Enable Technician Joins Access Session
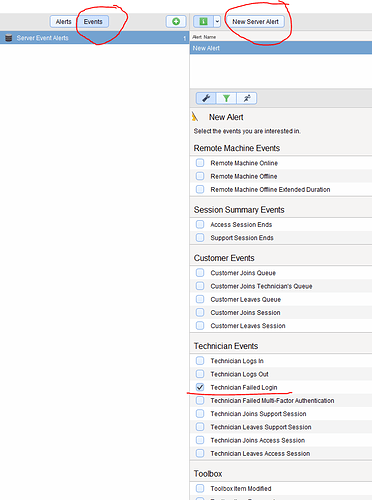 [x=200, y=440]
